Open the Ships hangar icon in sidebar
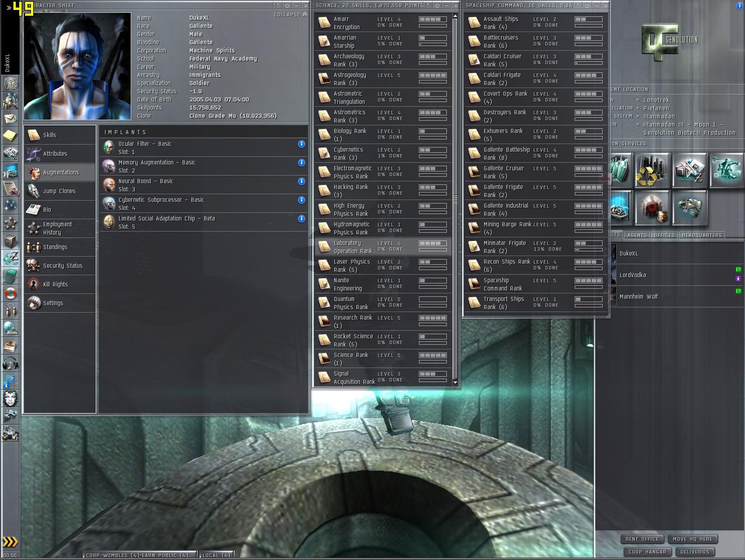Viewport: 745px width, 560px height. [11, 416]
